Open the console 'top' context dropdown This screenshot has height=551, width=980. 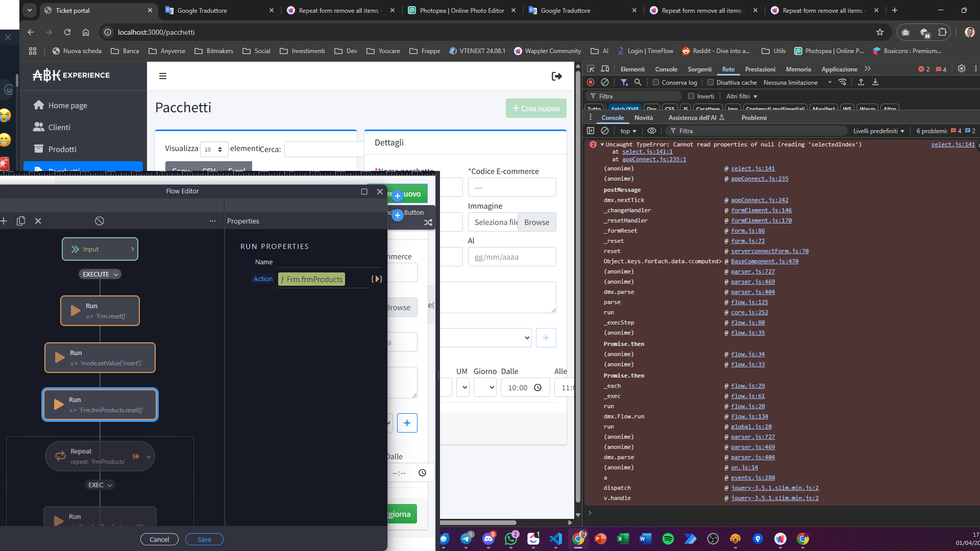click(628, 131)
